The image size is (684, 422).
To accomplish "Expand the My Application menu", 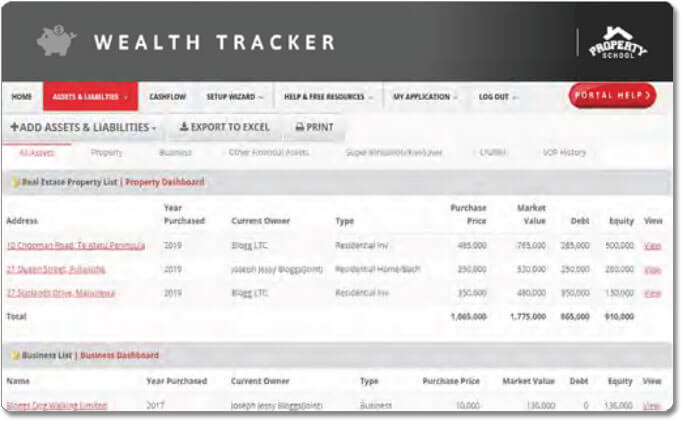I will tap(425, 96).
